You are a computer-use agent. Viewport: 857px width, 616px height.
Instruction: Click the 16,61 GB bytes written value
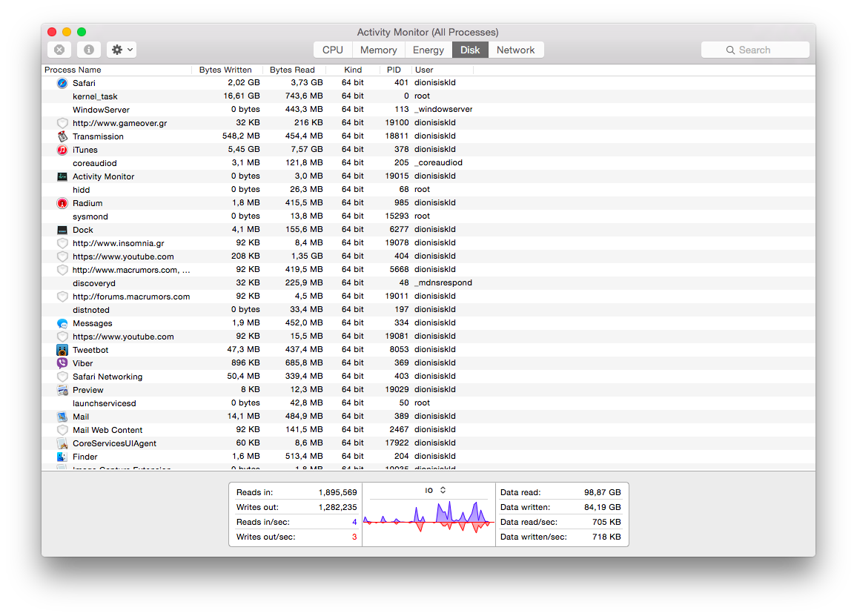(x=242, y=96)
